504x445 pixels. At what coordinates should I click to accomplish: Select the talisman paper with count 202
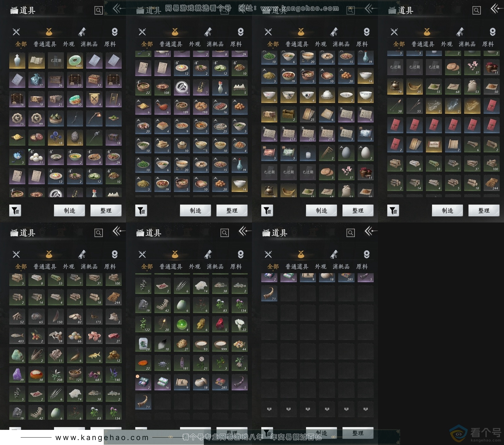308,133
